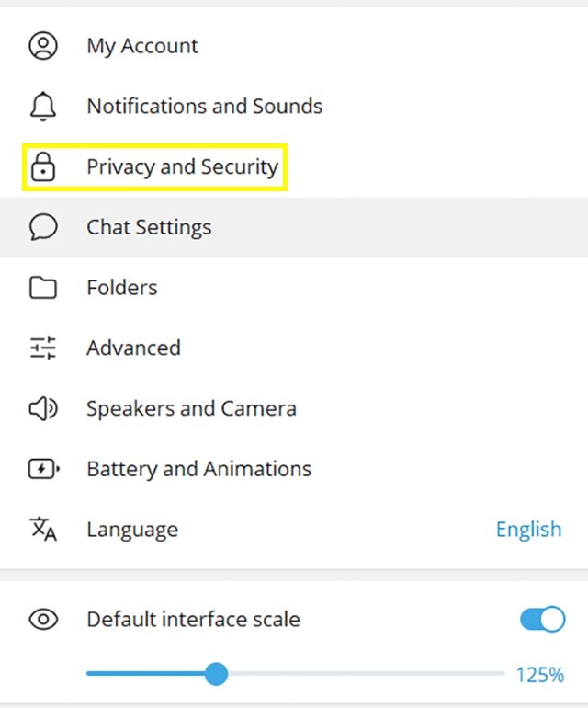Click the interface scale slider handle
The height and width of the screenshot is (708, 588).
coord(216,674)
